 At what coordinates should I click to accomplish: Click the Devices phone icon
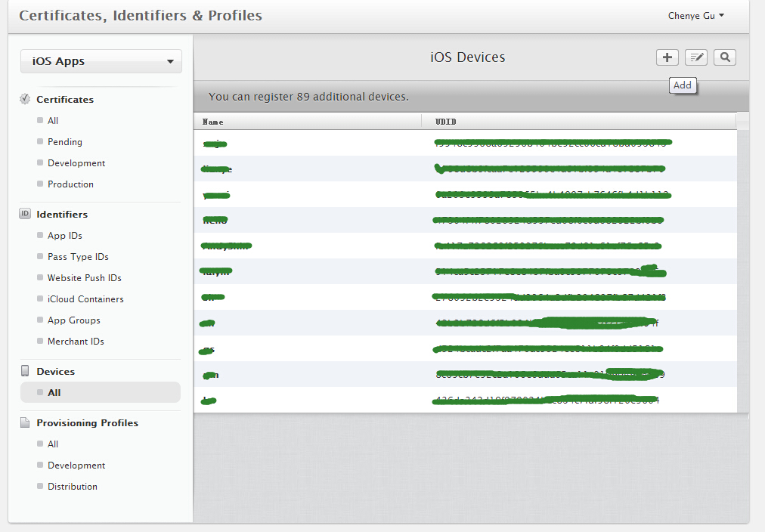tap(25, 371)
